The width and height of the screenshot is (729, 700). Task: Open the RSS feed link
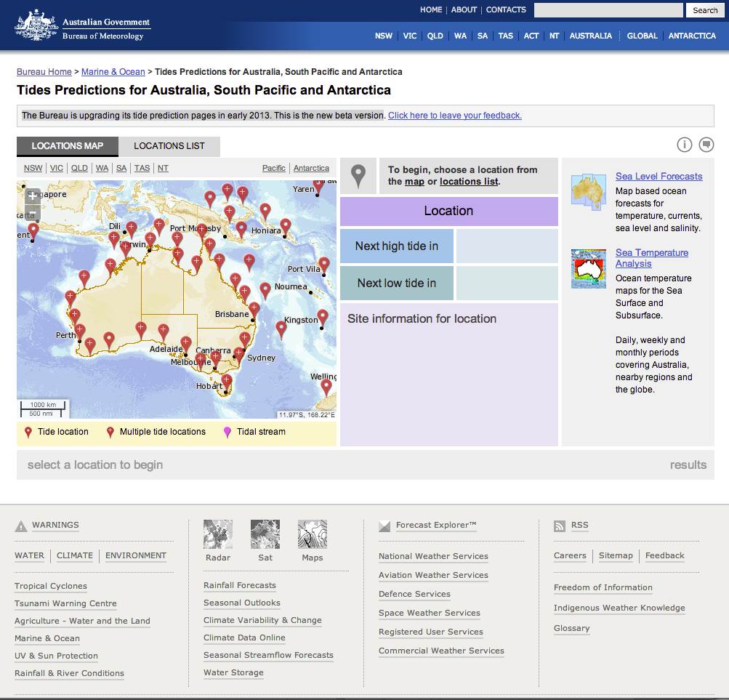[580, 526]
